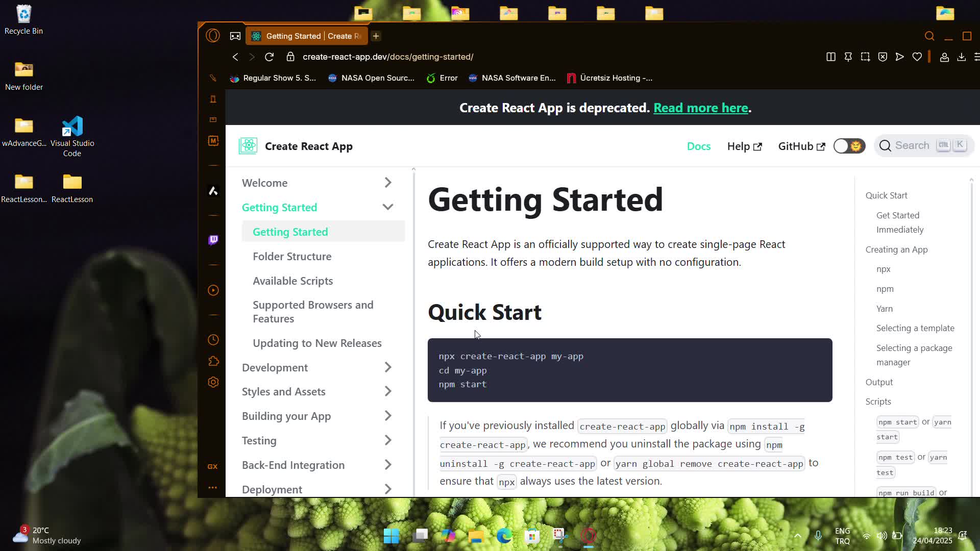Open browser settings gear in sidebar
980x551 pixels.
213,382
